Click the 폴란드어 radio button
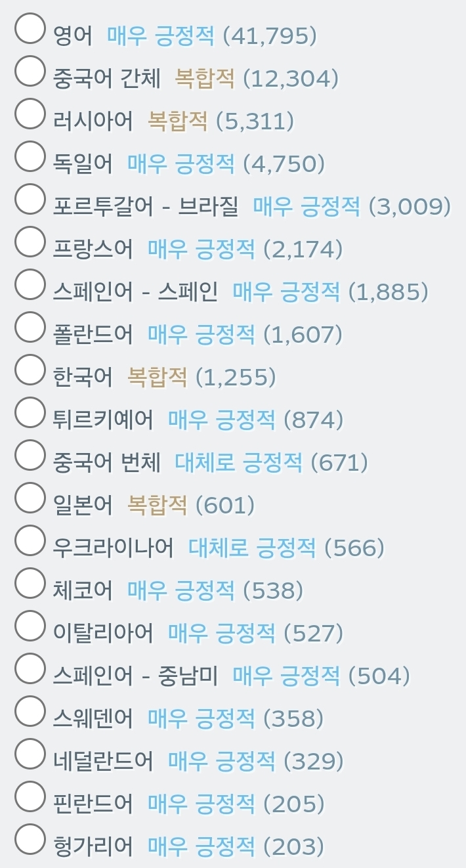 pos(30,327)
